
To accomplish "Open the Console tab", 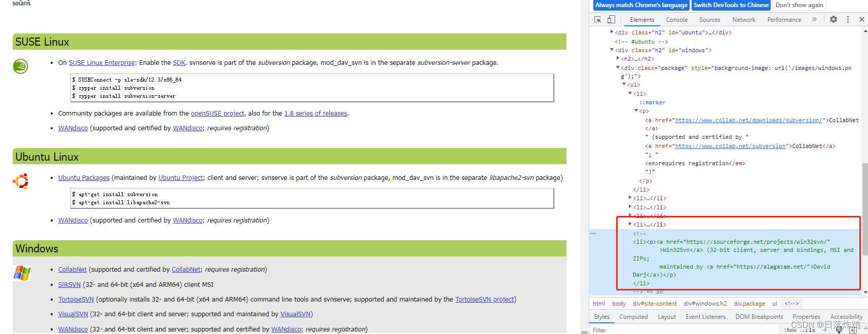I will [x=676, y=20].
